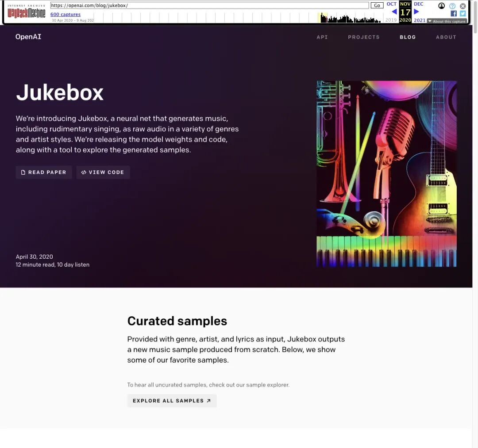This screenshot has height=448, width=478.
Task: Open the PROJECTS nav item
Action: [x=364, y=37]
